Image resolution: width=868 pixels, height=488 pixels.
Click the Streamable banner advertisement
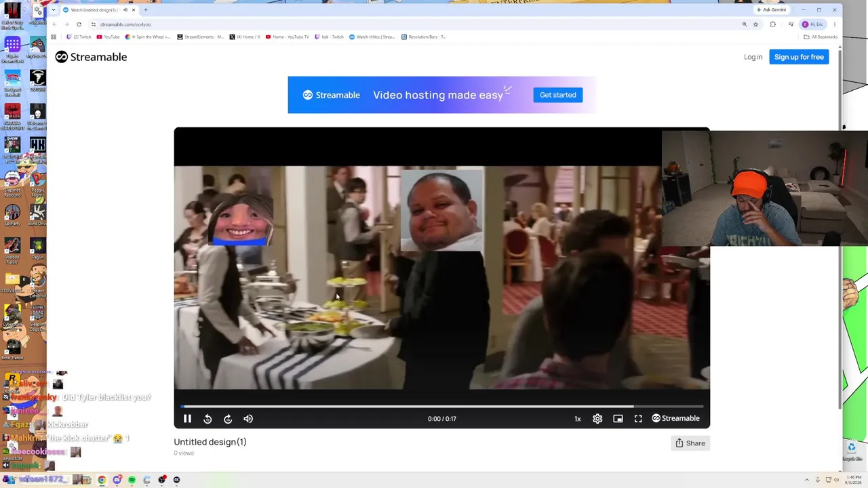[x=441, y=95]
